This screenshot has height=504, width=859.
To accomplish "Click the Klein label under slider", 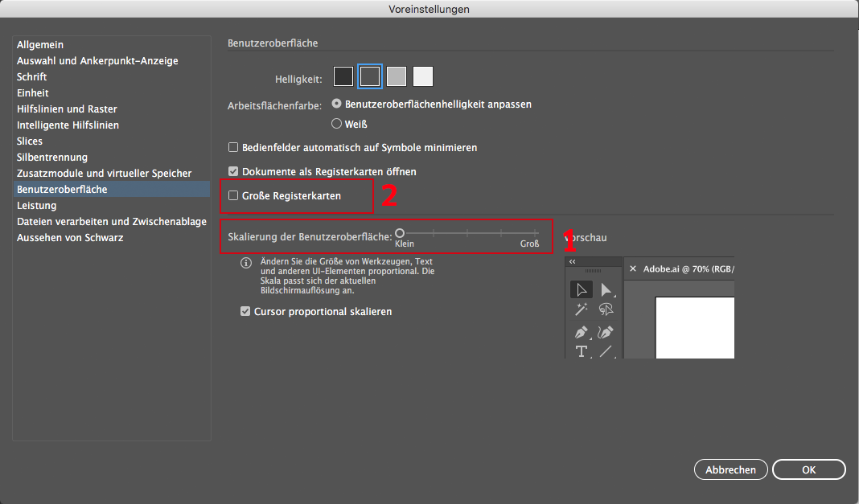I will point(405,244).
